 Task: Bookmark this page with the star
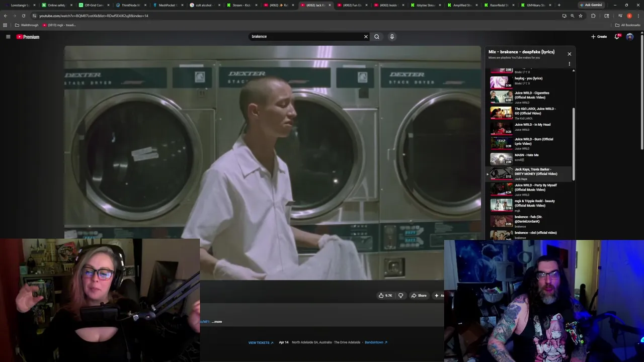pyautogui.click(x=580, y=16)
